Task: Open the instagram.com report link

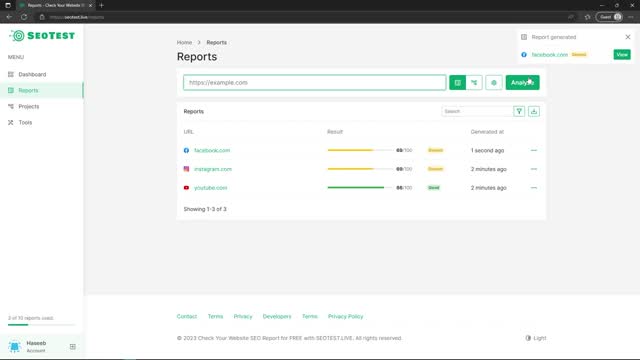Action: coord(213,169)
